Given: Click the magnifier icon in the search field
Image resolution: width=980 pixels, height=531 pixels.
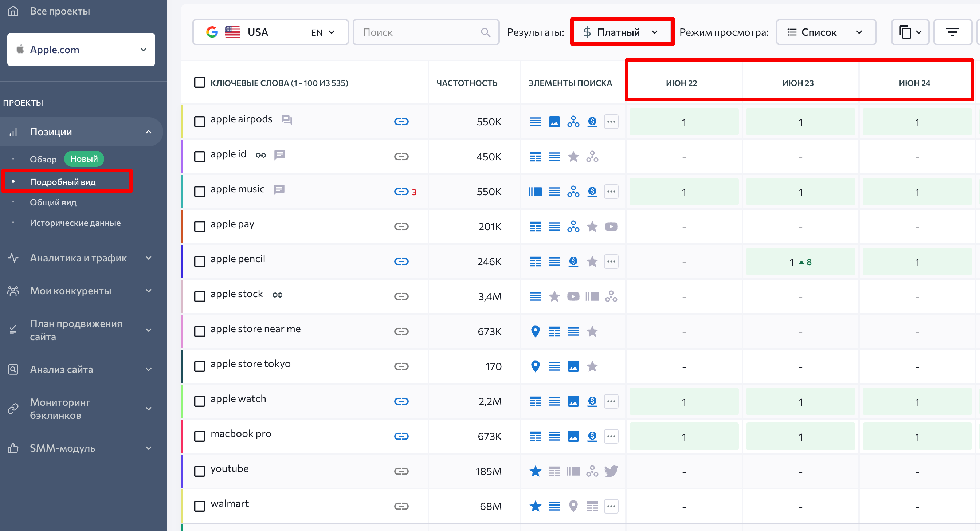Looking at the screenshot, I should (485, 32).
